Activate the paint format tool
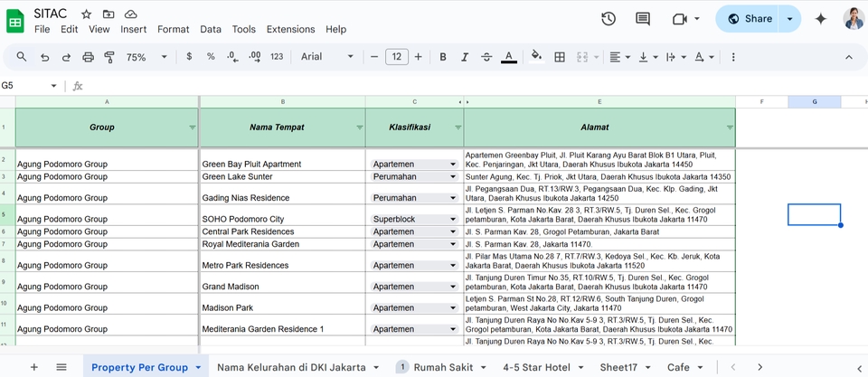868x377 pixels. click(x=109, y=57)
